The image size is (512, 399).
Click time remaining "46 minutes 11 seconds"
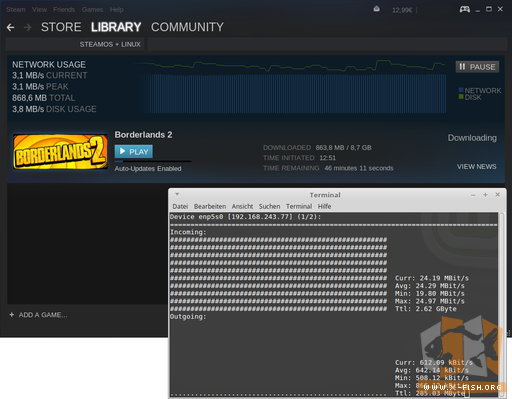359,168
